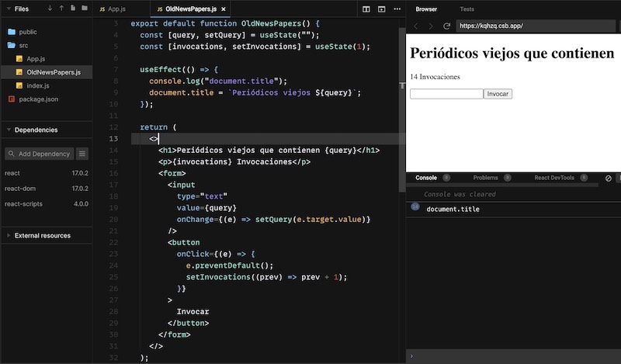
Task: Click the Add Dependency button
Action: [x=40, y=154]
